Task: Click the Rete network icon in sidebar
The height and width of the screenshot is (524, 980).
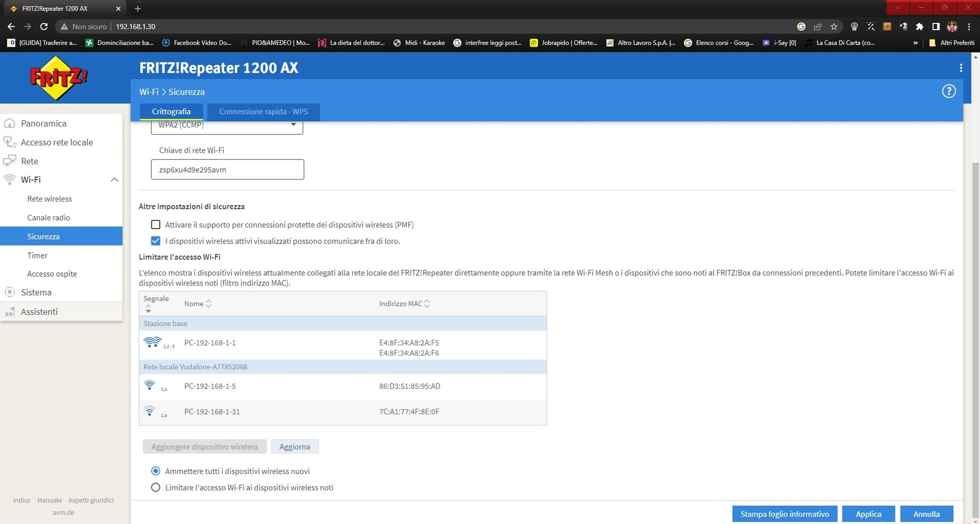Action: click(10, 161)
